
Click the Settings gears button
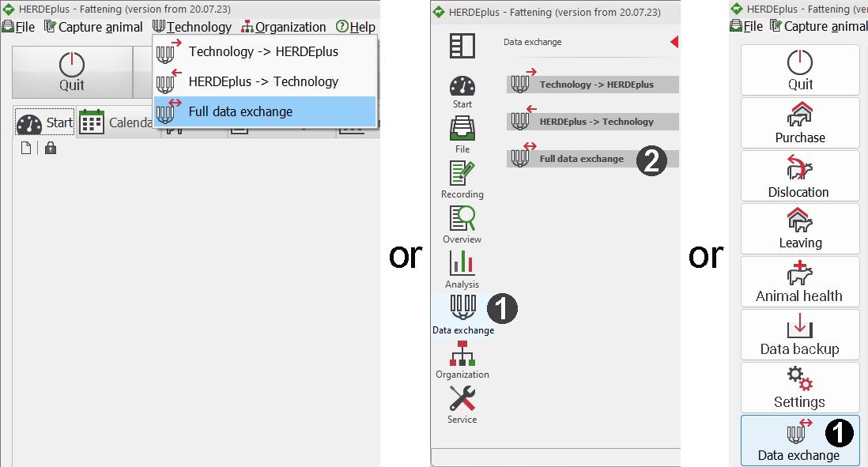tap(800, 388)
